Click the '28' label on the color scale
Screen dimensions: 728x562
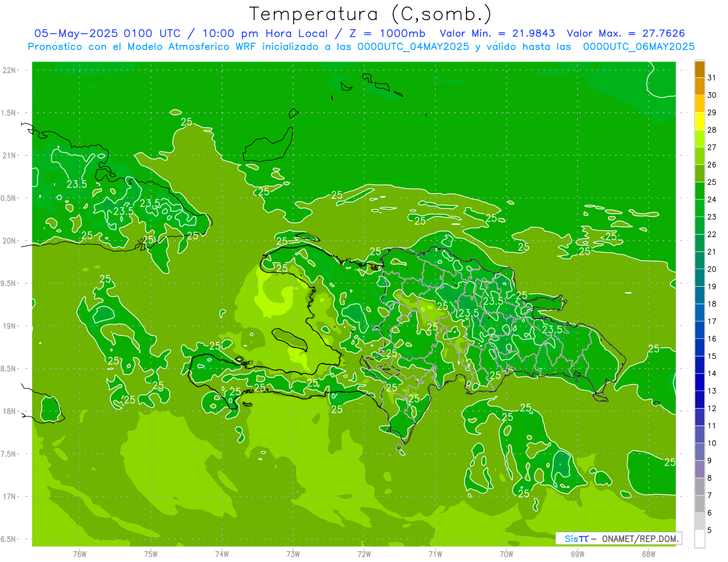pos(712,130)
